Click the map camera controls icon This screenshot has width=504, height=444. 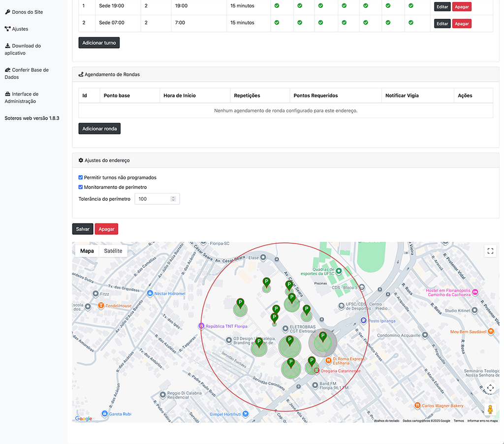(490, 388)
